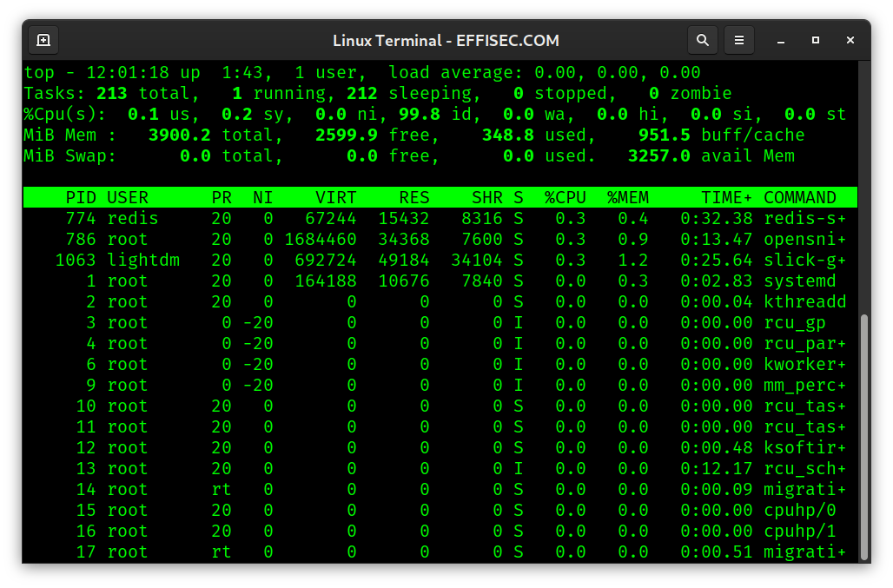The image size is (893, 588).
Task: Open a new terminal tab
Action: tap(43, 40)
